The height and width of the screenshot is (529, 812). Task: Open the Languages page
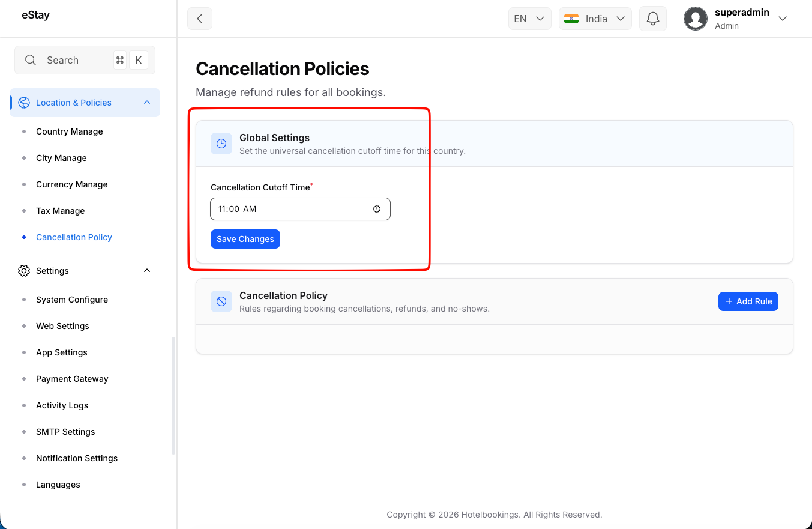tap(58, 485)
